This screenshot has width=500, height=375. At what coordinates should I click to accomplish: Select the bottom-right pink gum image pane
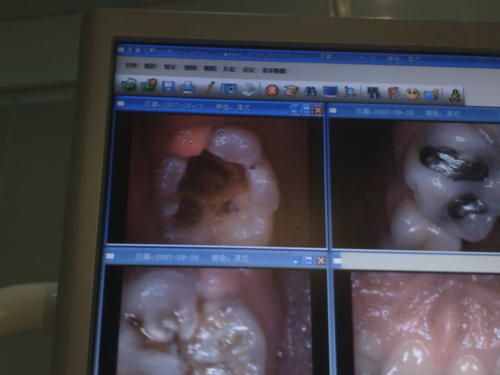pyautogui.click(x=417, y=323)
